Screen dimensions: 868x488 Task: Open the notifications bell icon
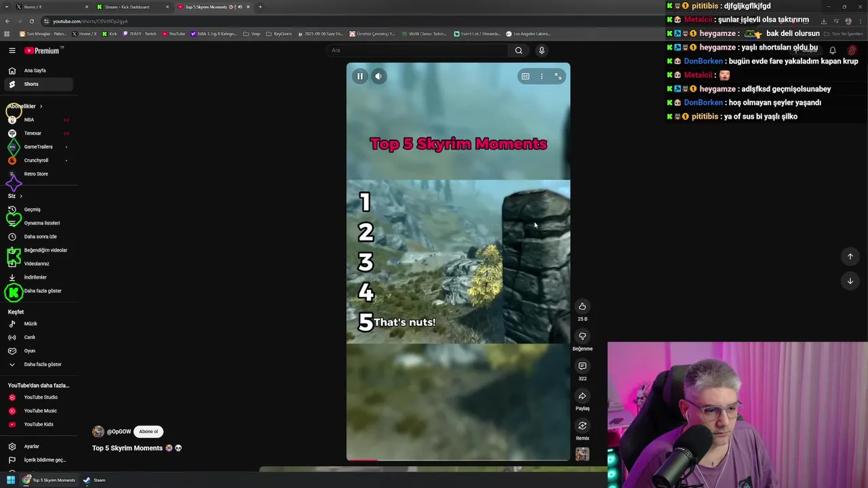click(x=833, y=50)
